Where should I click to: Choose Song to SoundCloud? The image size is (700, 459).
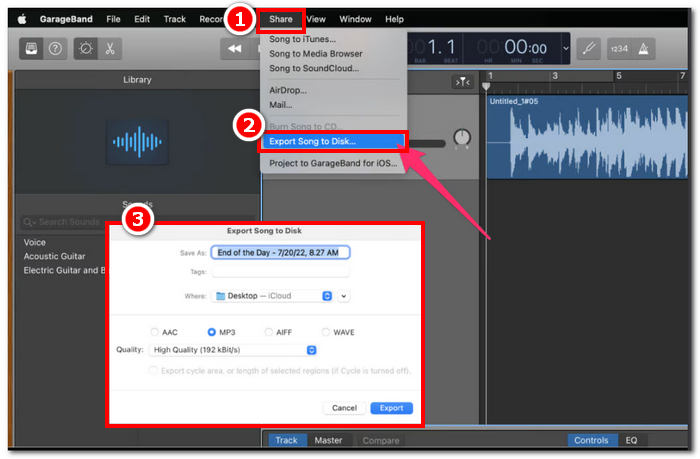[x=333, y=68]
